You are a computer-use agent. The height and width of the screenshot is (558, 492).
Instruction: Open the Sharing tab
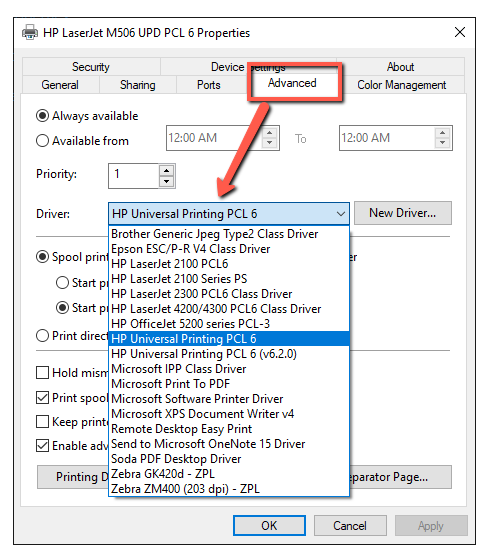(x=137, y=85)
